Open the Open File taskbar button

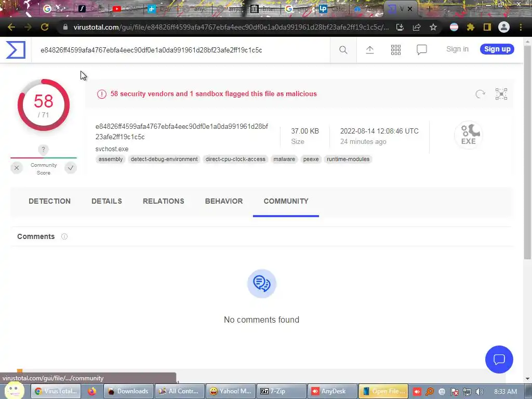click(383, 391)
